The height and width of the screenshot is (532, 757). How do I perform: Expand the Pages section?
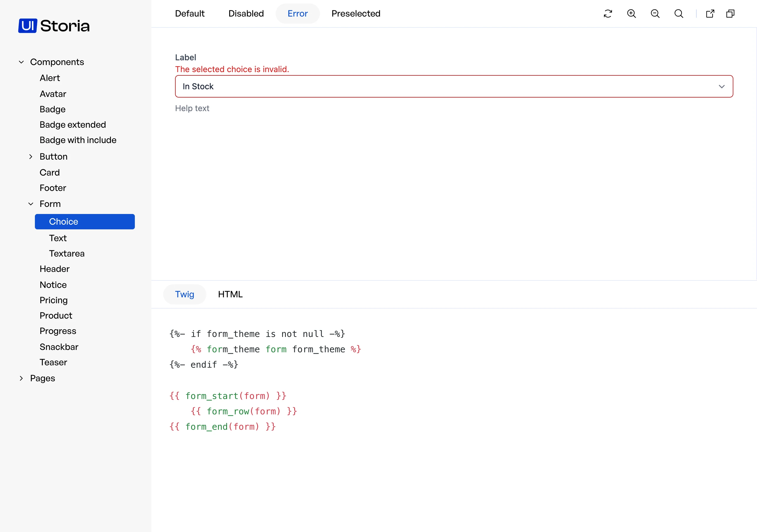point(21,378)
